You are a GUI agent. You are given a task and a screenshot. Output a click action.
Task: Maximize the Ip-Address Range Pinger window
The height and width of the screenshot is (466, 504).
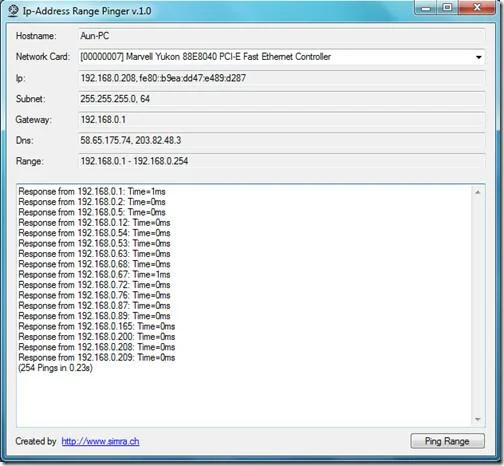tap(447, 8)
